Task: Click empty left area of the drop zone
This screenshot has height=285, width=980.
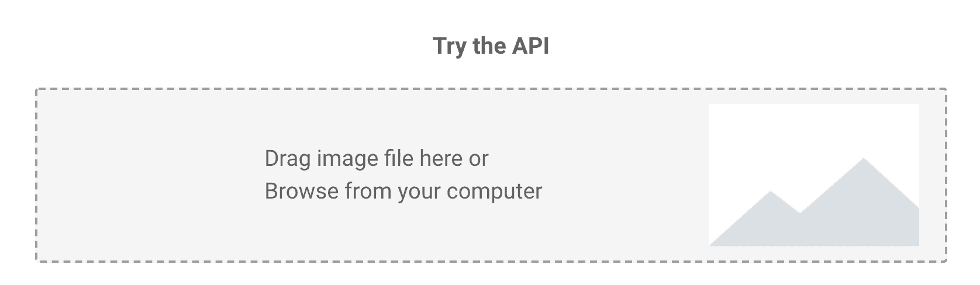Action: 146,175
